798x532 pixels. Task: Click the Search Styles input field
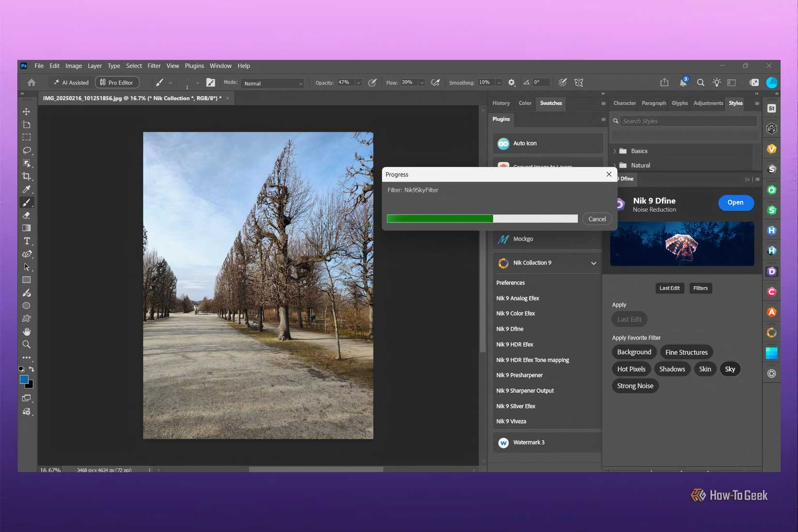pos(688,121)
